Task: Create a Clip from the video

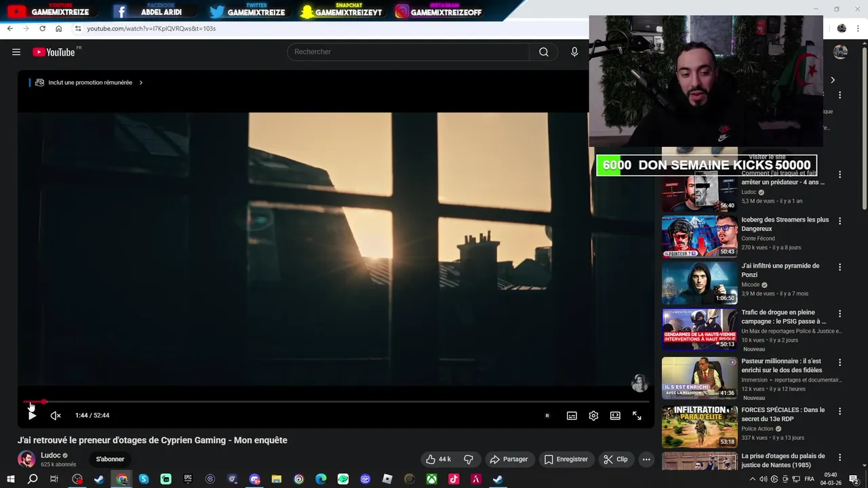Action: pyautogui.click(x=616, y=459)
